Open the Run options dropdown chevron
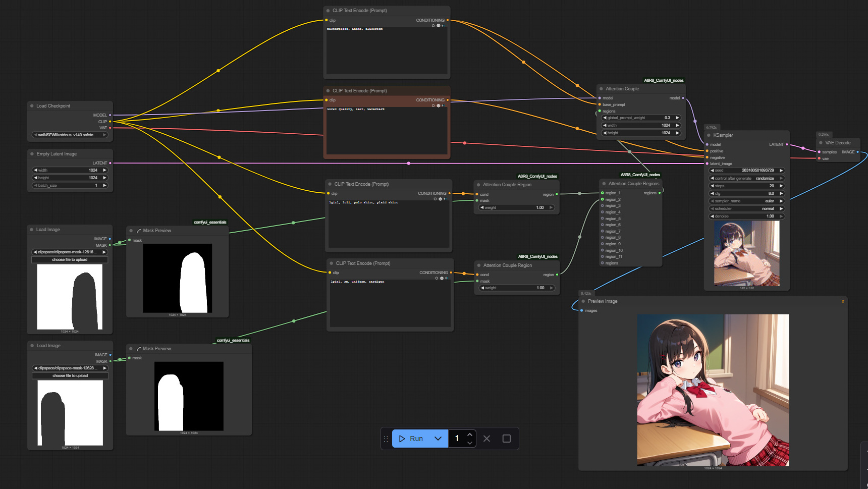The width and height of the screenshot is (868, 489). (438, 439)
